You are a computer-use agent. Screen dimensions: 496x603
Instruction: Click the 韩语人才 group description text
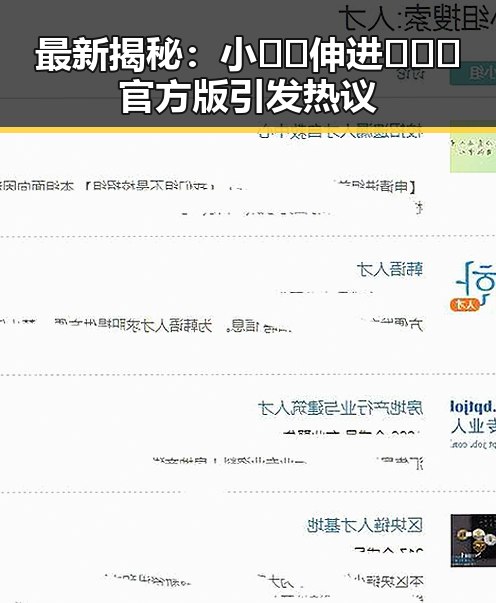[x=211, y=326]
